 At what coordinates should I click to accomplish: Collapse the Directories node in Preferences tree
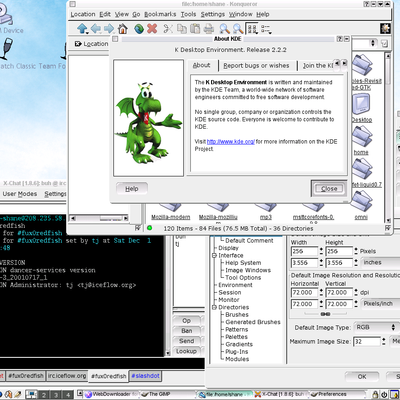coord(214,307)
